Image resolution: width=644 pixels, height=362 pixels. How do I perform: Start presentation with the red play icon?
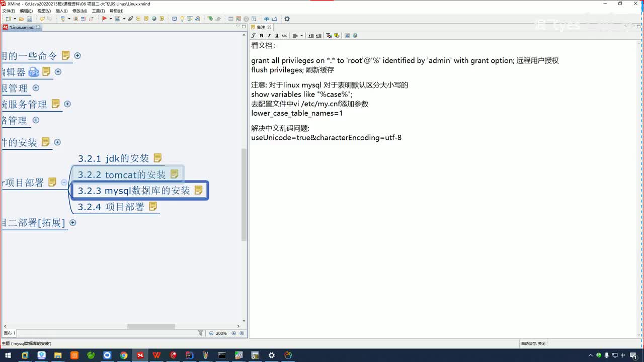click(x=104, y=19)
